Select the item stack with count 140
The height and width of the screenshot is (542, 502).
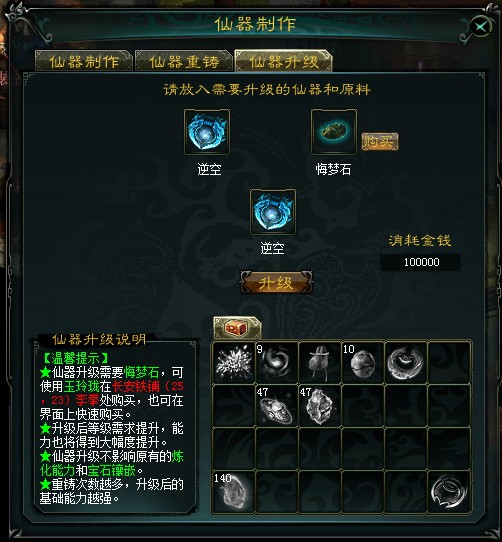point(234,491)
